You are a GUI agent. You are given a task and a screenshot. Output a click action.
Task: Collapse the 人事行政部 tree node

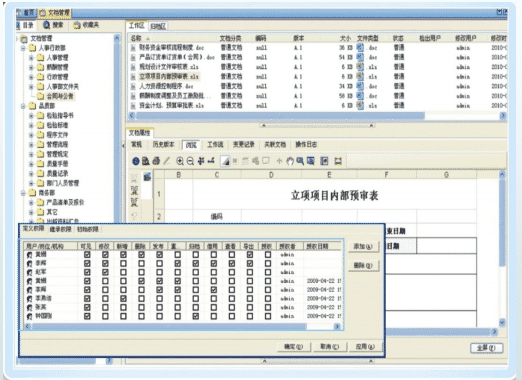(23, 48)
